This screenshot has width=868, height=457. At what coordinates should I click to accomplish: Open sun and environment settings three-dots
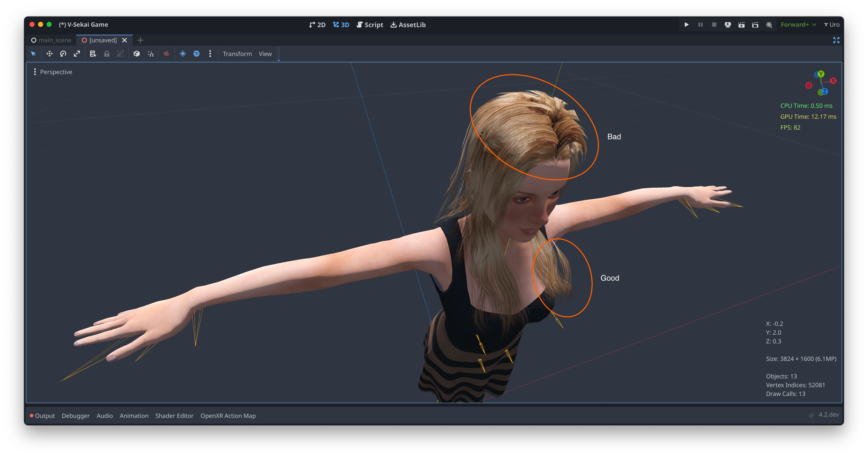(x=210, y=54)
